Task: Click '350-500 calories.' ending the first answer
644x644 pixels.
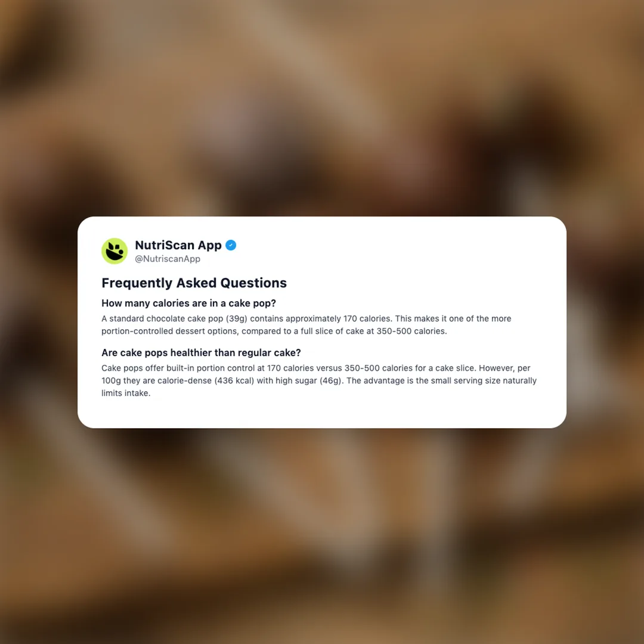Action: (x=411, y=331)
